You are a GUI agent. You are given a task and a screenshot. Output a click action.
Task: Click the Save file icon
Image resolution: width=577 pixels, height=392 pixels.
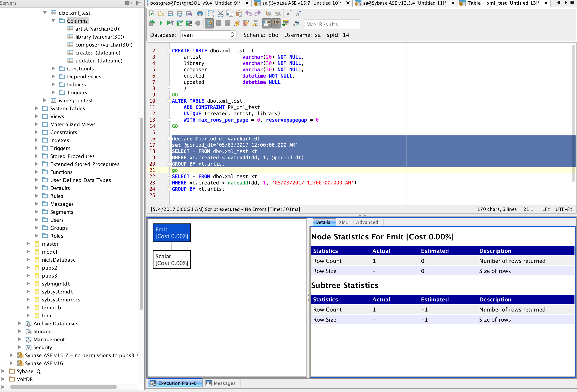[170, 14]
